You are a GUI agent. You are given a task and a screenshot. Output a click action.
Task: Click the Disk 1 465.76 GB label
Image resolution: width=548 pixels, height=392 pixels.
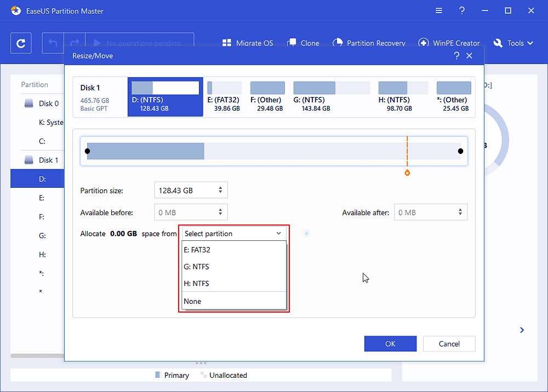click(95, 97)
